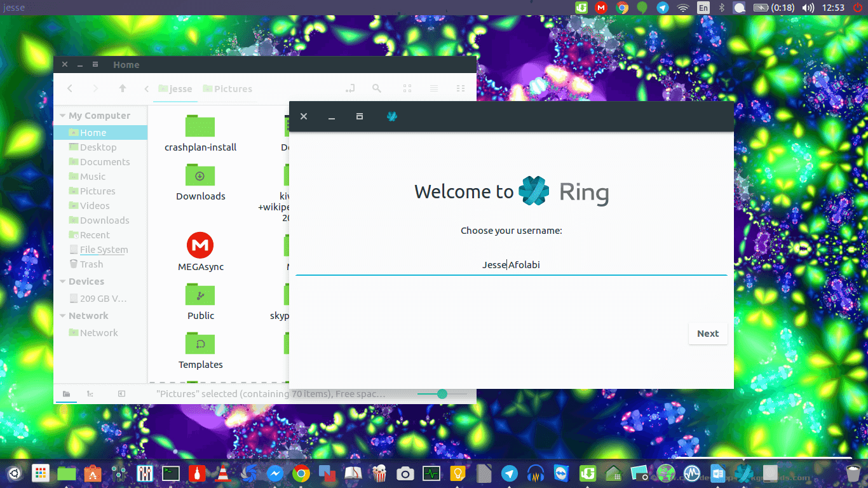Open the MEGA indicator in the top panel
This screenshot has width=868, height=488.
click(601, 8)
